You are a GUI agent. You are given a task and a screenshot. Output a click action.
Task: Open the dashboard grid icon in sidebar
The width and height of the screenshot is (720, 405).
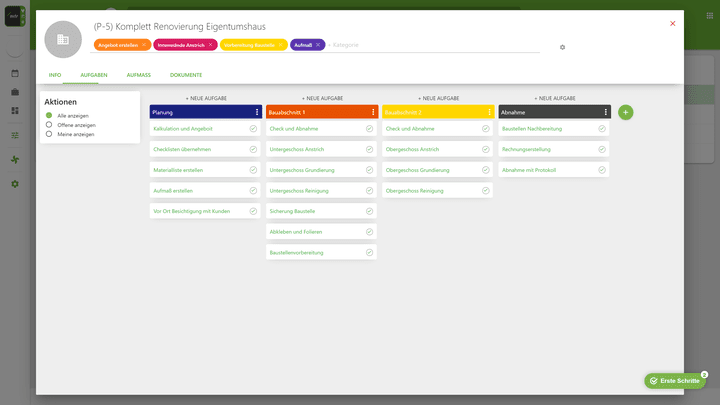[x=15, y=111]
